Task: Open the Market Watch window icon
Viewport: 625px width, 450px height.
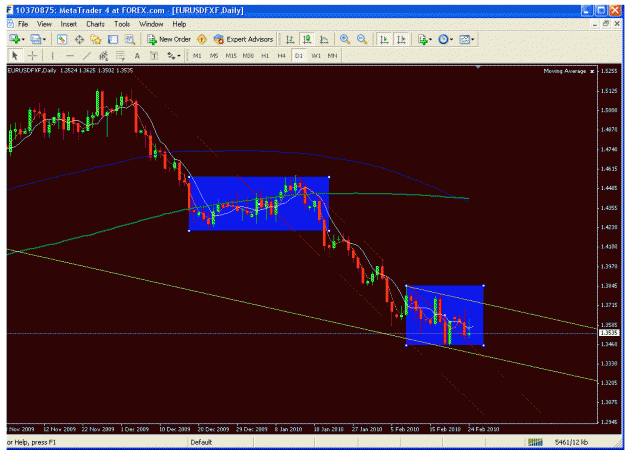Action: pyautogui.click(x=62, y=39)
